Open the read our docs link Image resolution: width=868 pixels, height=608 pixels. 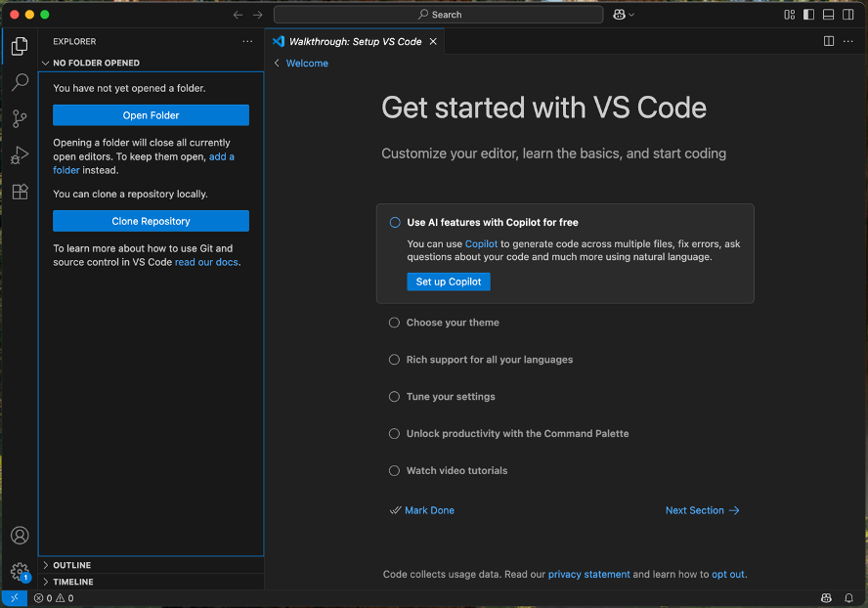206,263
